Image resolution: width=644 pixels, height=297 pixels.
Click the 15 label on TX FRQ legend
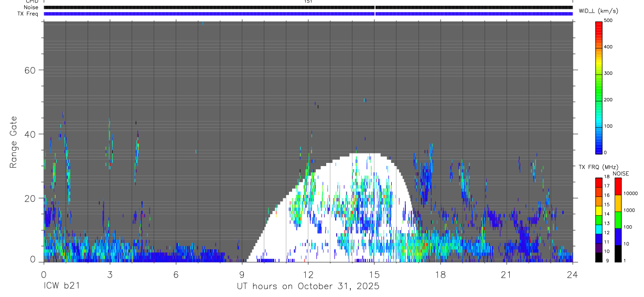(x=606, y=205)
